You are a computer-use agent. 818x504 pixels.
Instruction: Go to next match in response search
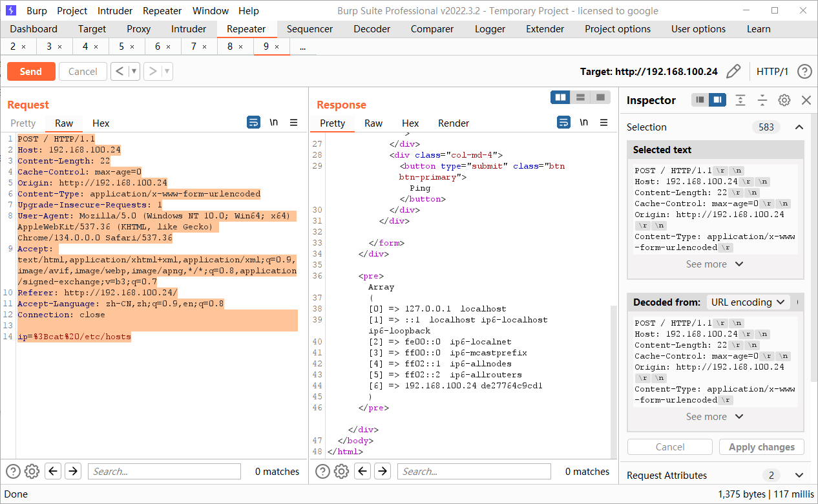point(383,472)
